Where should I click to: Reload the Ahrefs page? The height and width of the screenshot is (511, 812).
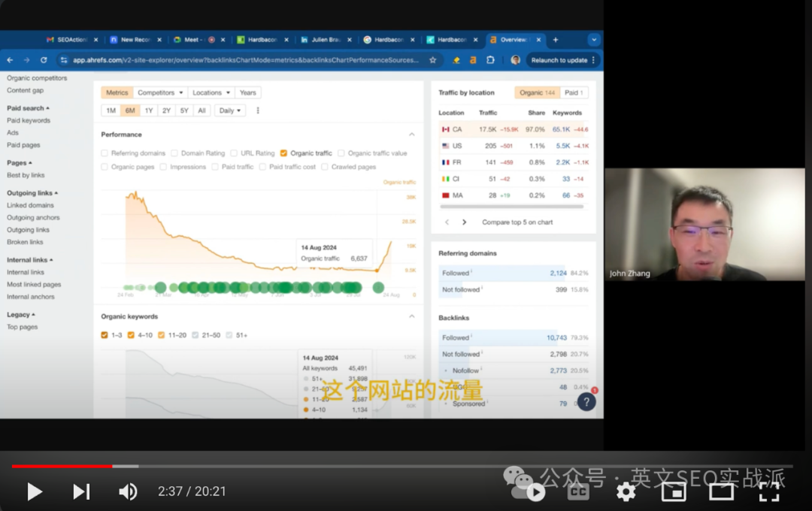coord(44,60)
